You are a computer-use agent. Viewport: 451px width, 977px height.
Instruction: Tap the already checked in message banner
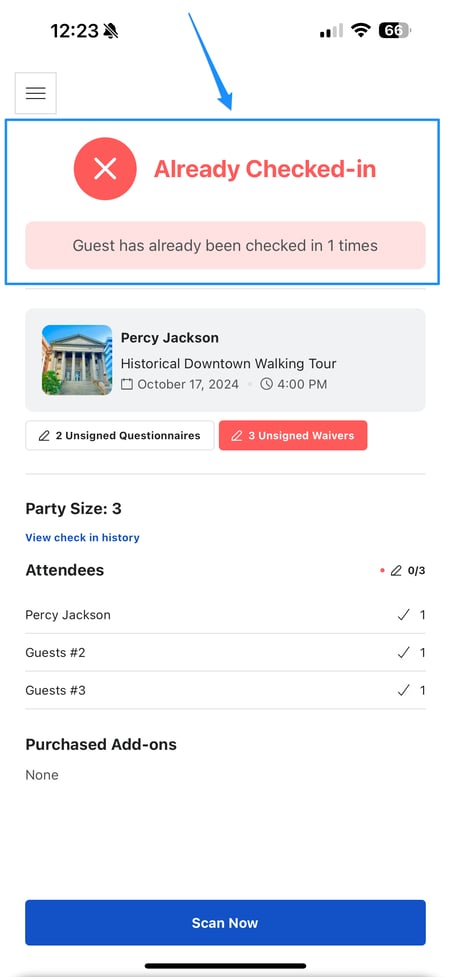pyautogui.click(x=225, y=245)
